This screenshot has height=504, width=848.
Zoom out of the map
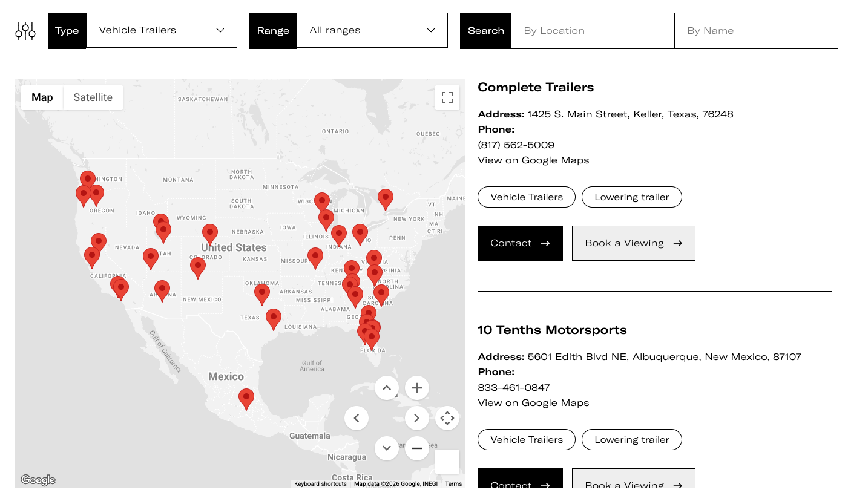click(x=417, y=448)
